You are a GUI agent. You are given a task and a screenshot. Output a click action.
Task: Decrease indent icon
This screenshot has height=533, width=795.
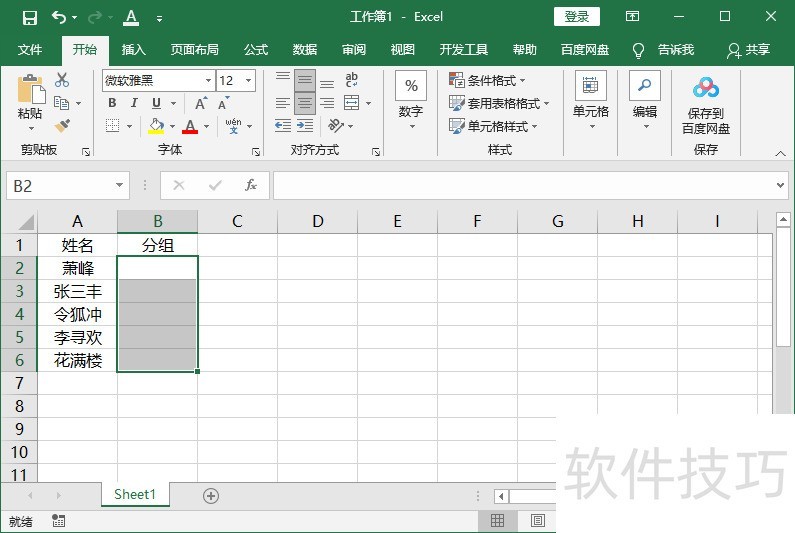[283, 125]
